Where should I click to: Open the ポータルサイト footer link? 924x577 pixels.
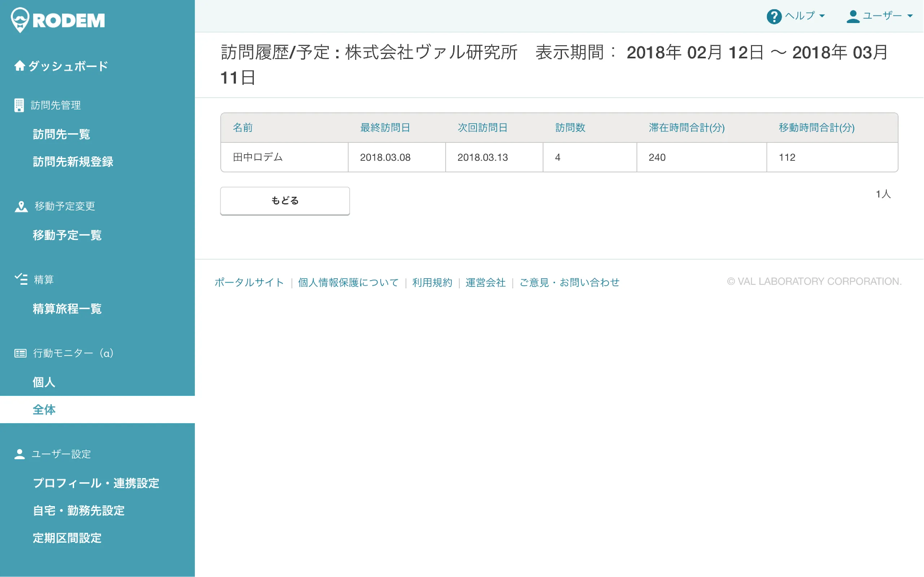(249, 282)
